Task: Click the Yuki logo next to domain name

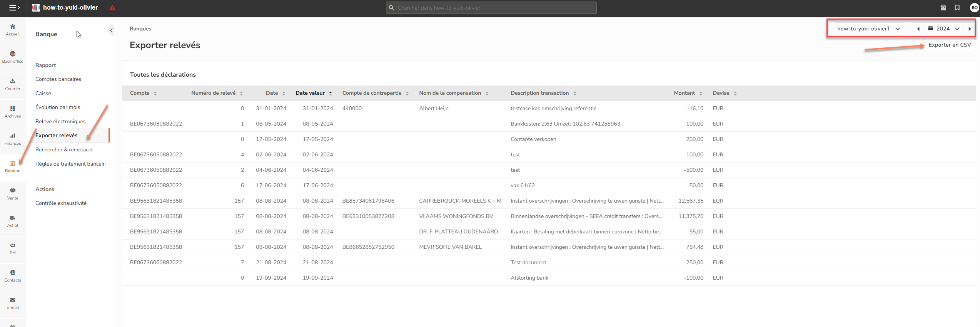Action: click(36, 8)
